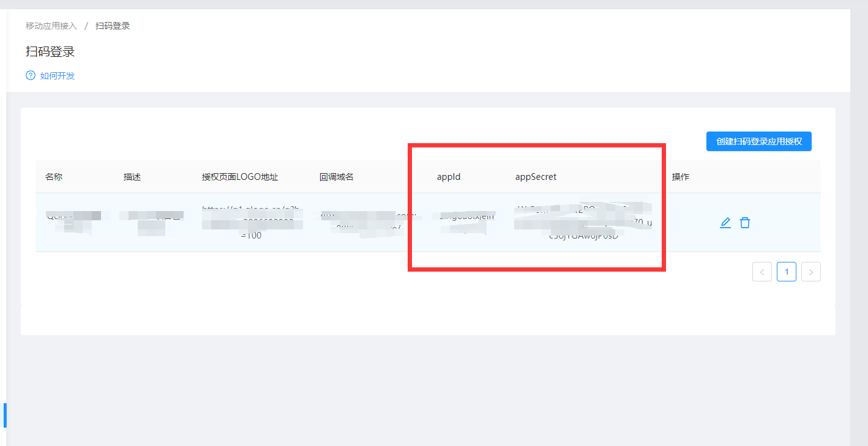Click the edit pencil icon in the row
868x446 pixels.
coord(725,223)
